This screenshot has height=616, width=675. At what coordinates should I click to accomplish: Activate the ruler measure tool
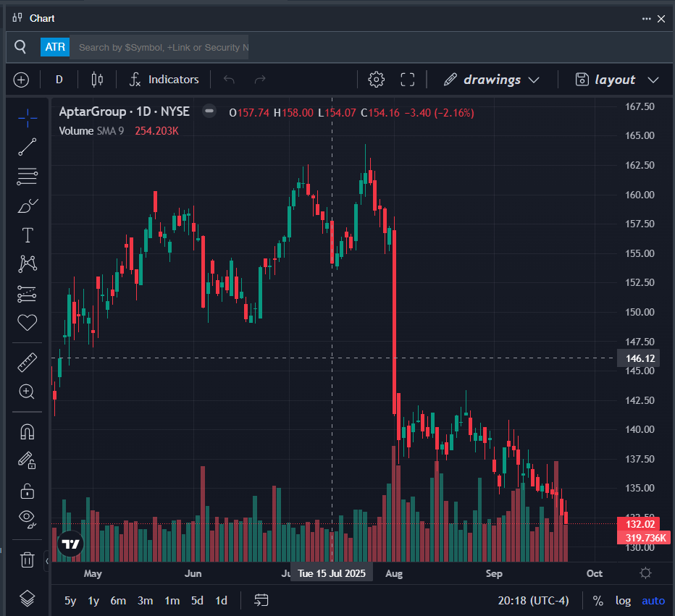(x=27, y=362)
